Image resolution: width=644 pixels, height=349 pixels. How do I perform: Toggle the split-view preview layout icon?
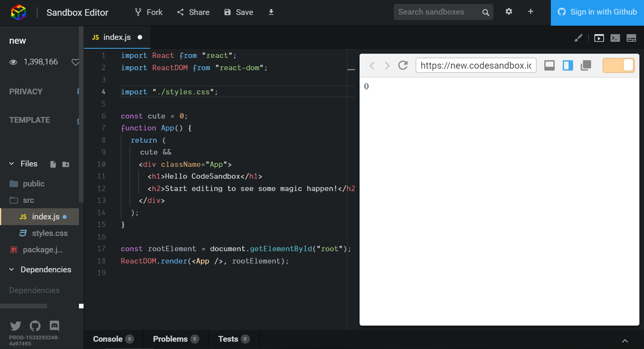click(x=568, y=66)
